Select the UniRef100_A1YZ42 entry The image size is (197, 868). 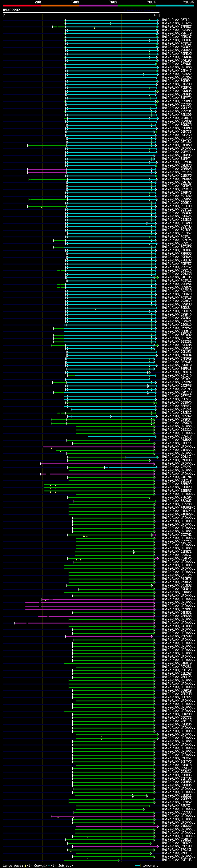click(176, 416)
